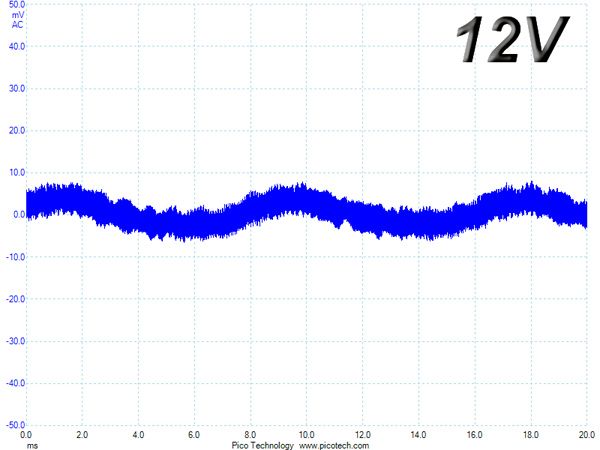The height and width of the screenshot is (450, 600).
Task: Click the 10.0 voltage axis label
Action: (16, 173)
